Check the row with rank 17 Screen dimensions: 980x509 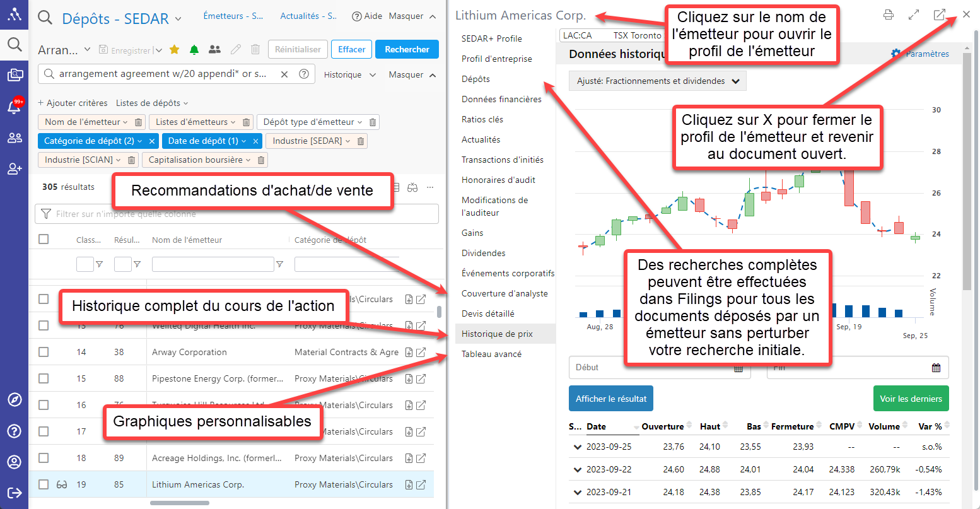44,431
